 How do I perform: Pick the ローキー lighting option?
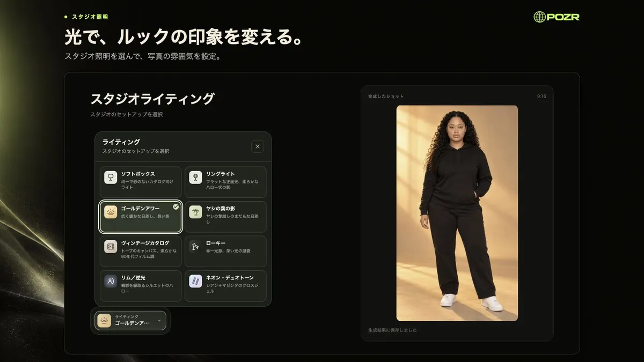[x=225, y=251]
